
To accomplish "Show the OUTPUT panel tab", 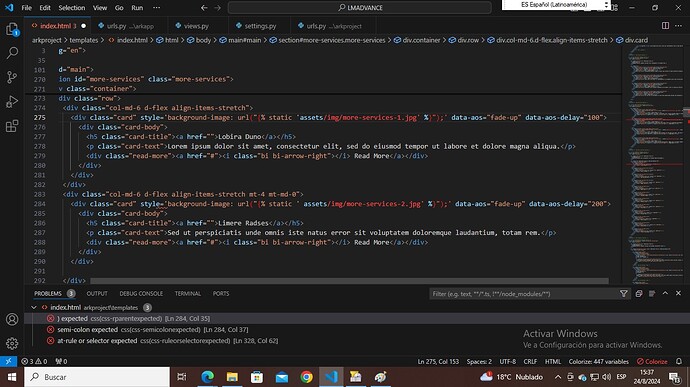I will (97, 294).
